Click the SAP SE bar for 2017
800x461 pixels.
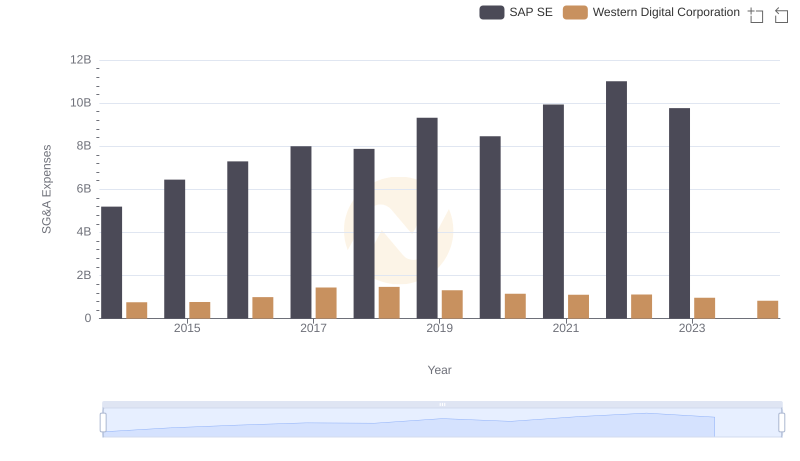click(301, 232)
